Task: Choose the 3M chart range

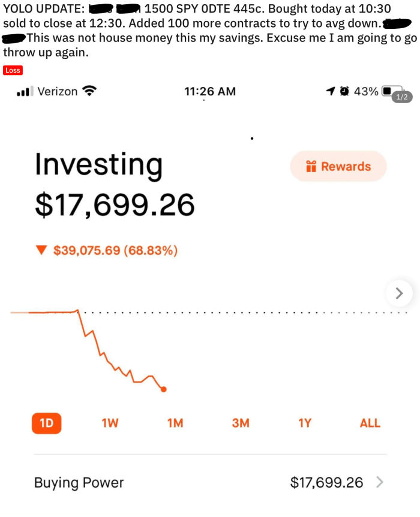Action: [240, 423]
